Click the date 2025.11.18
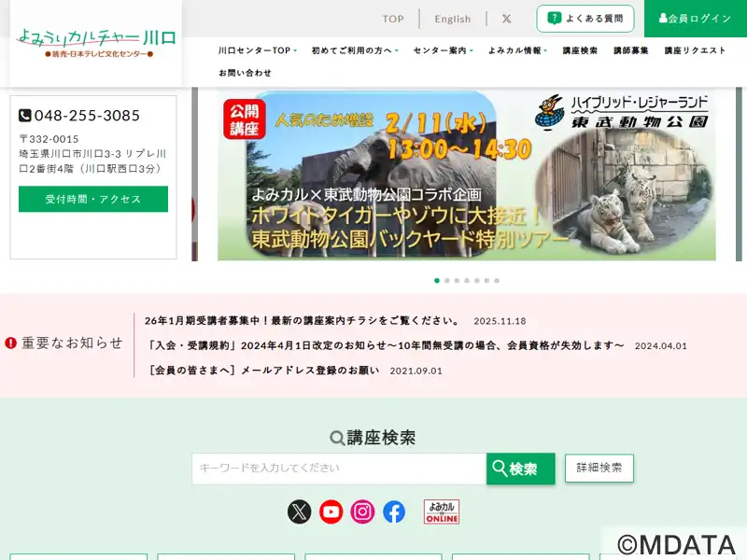Screen dimensions: 747x560 [x=500, y=321]
